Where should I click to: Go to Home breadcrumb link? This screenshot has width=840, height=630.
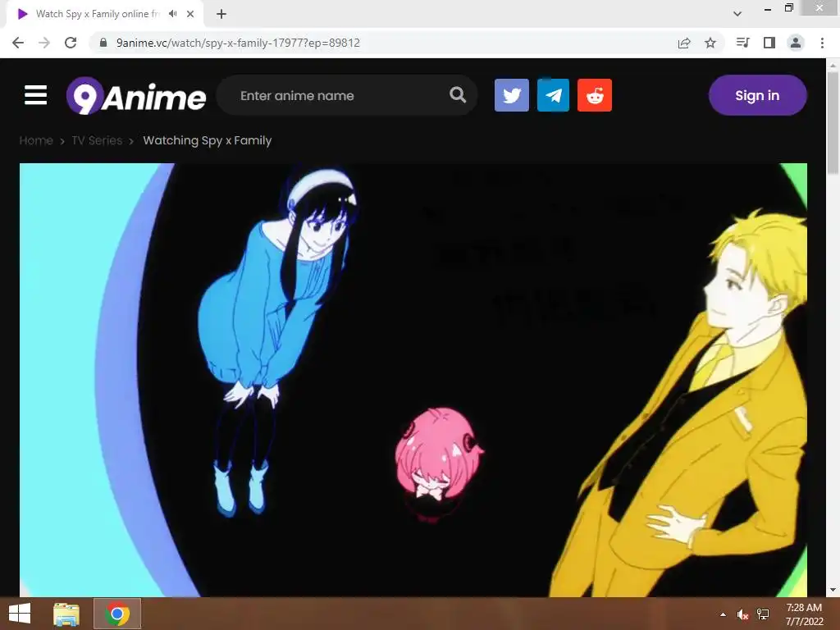(36, 140)
